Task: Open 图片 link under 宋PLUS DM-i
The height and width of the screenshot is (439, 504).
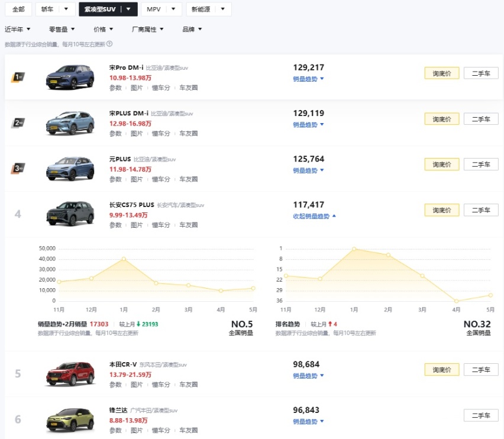Action: click(x=137, y=133)
